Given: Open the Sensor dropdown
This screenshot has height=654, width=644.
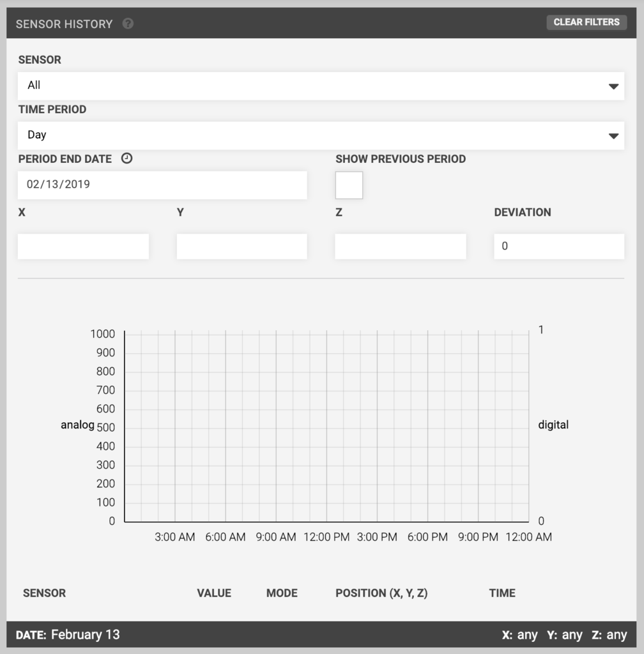Looking at the screenshot, I should click(x=321, y=86).
